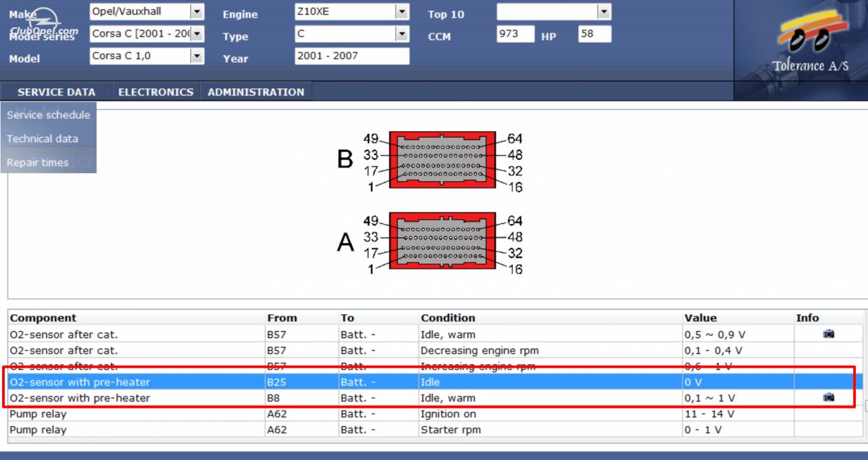Select the O2-sensor with pre-heater row with B25
Screen dimensions: 868x460
coord(435,382)
